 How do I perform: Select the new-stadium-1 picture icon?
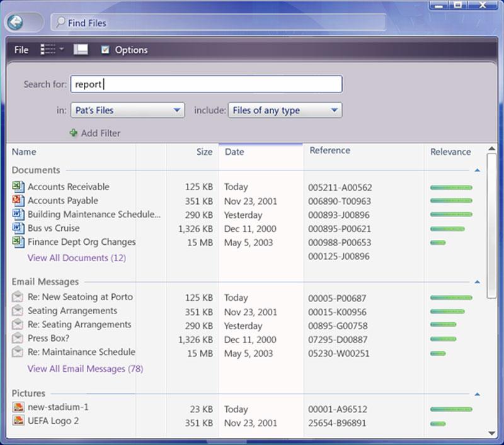pos(18,407)
